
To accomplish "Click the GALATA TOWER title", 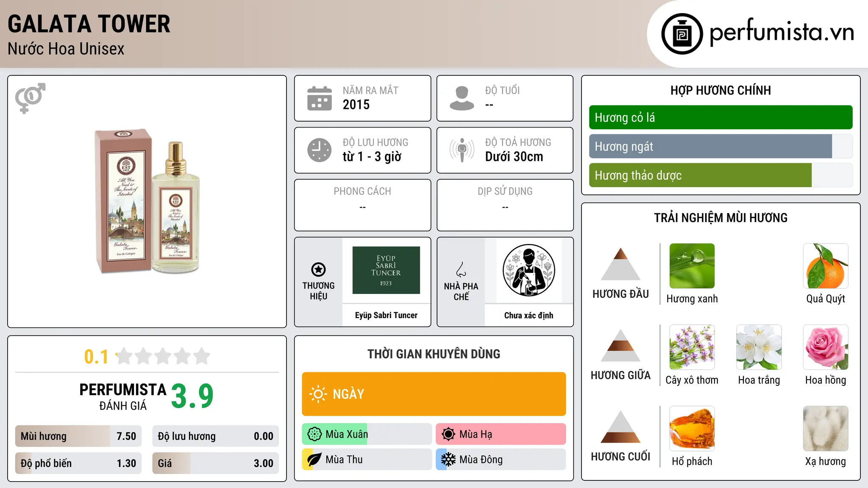I will click(89, 24).
